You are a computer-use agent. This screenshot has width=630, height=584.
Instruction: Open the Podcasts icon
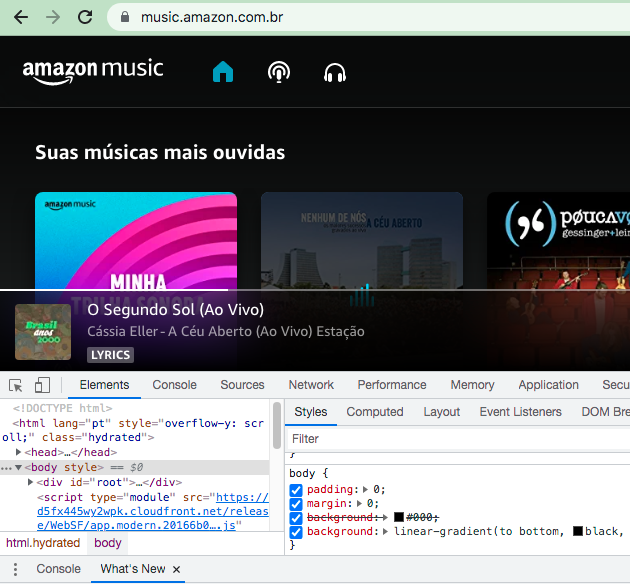pos(279,72)
